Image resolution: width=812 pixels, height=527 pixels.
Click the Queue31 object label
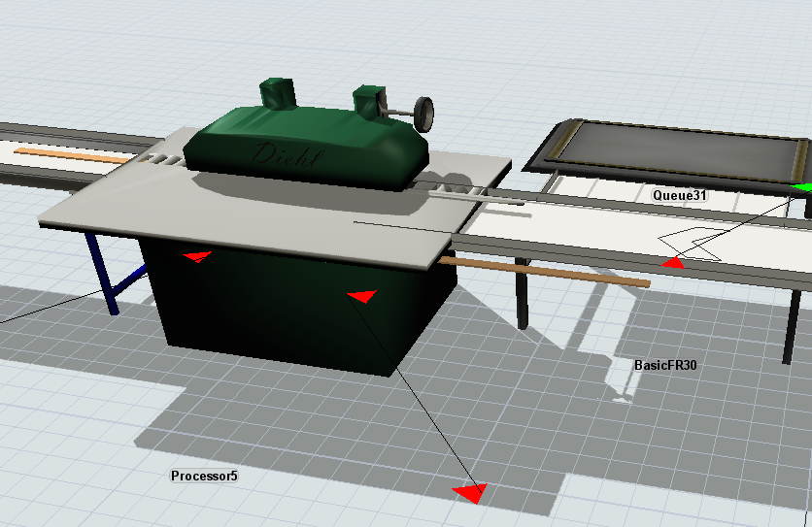tap(679, 195)
